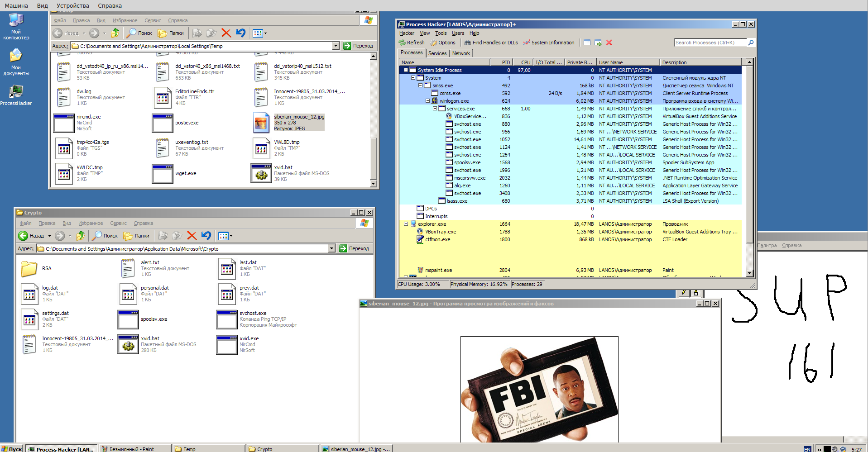Open view mode dropdown in Temp window

pos(265,33)
